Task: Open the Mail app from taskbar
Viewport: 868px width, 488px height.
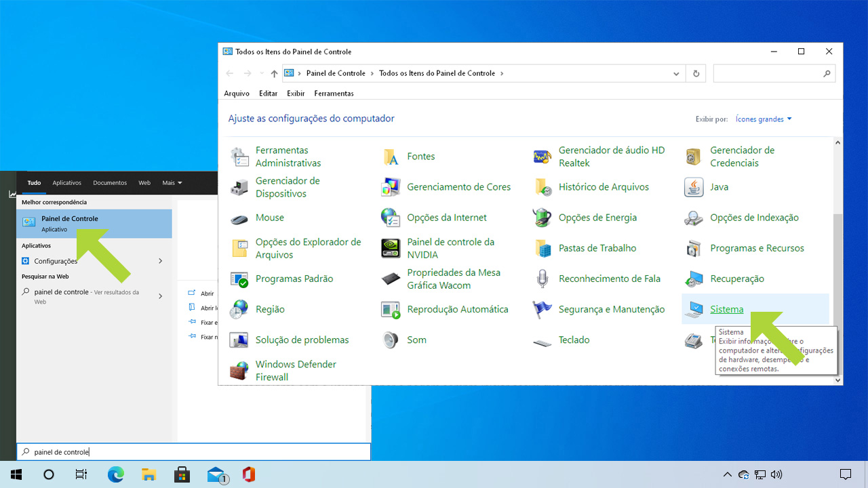Action: click(216, 474)
